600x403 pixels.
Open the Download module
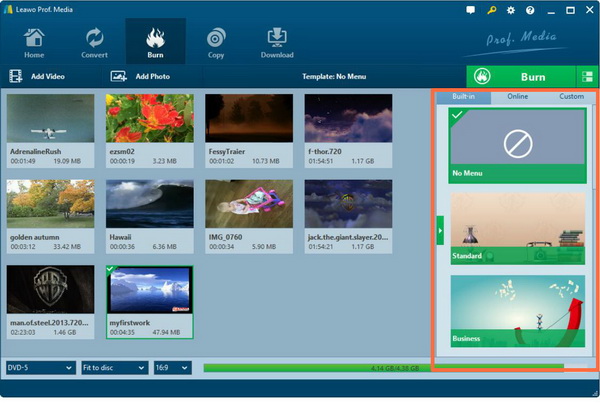tap(277, 42)
